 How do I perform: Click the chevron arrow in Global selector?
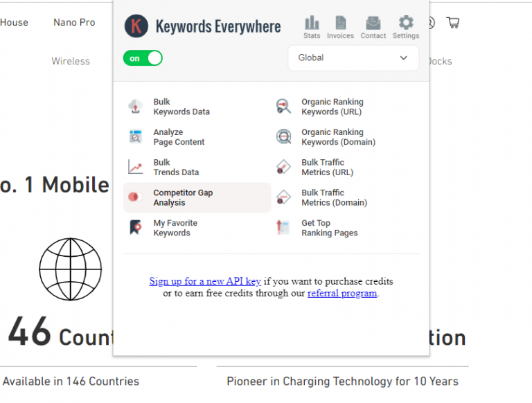404,58
